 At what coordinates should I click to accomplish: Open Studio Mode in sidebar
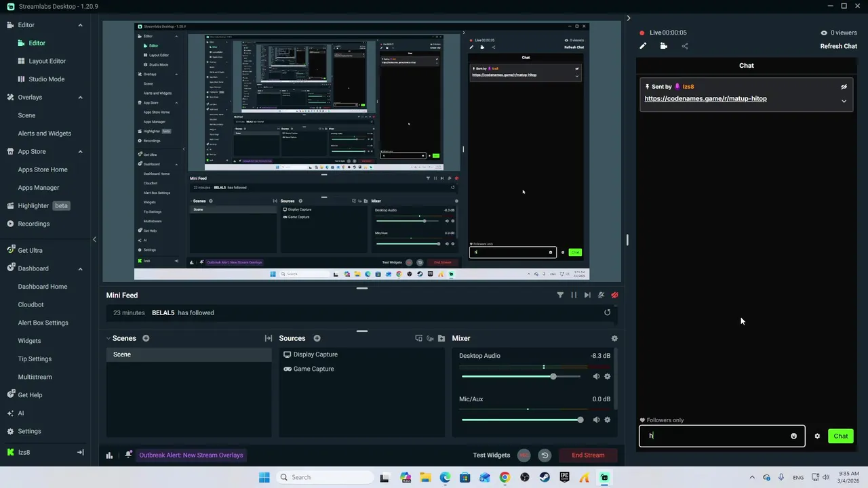46,79
